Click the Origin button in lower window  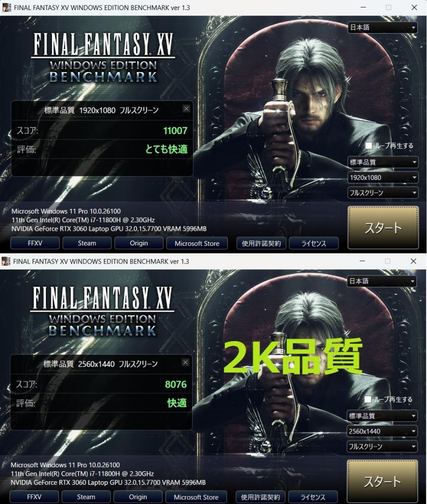click(138, 497)
